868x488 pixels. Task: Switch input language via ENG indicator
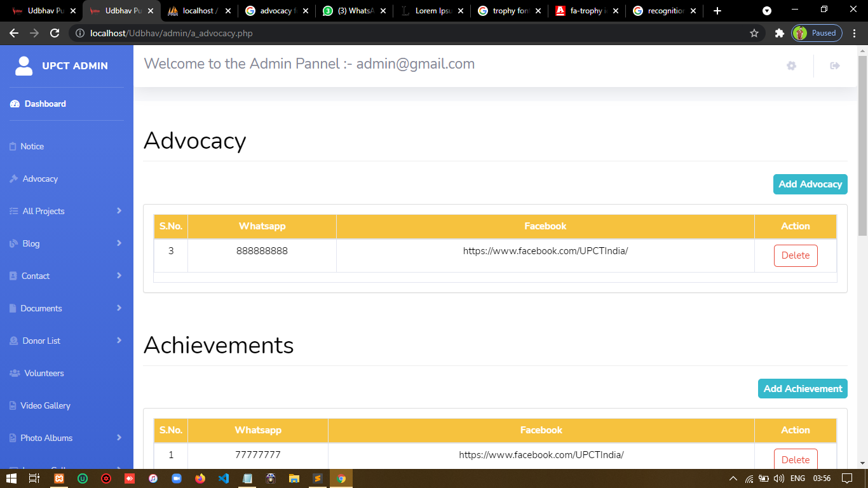click(798, 478)
